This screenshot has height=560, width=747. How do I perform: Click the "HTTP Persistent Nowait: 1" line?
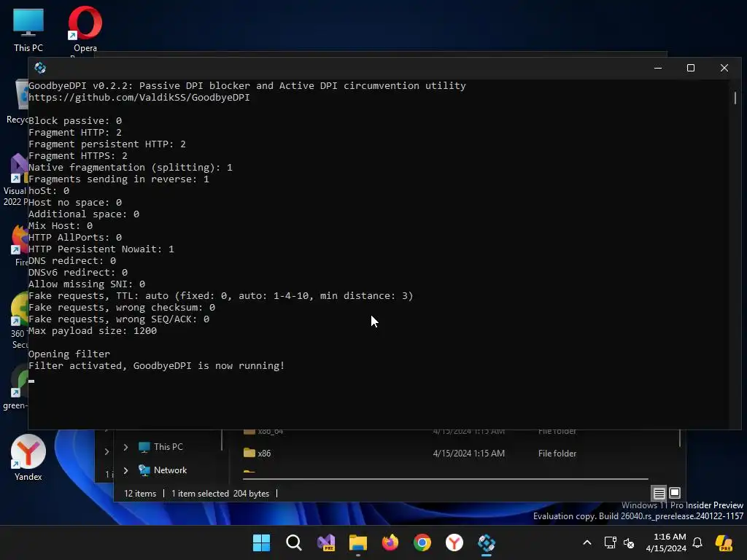[101, 249]
